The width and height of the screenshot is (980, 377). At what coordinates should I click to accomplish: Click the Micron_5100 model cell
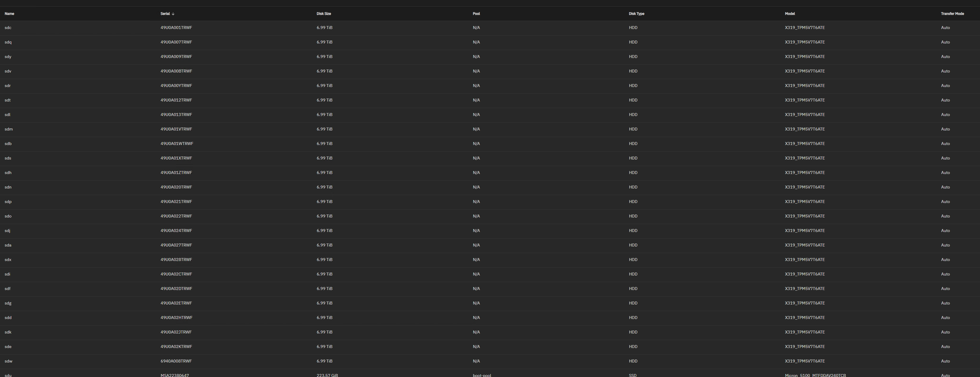pyautogui.click(x=815, y=375)
